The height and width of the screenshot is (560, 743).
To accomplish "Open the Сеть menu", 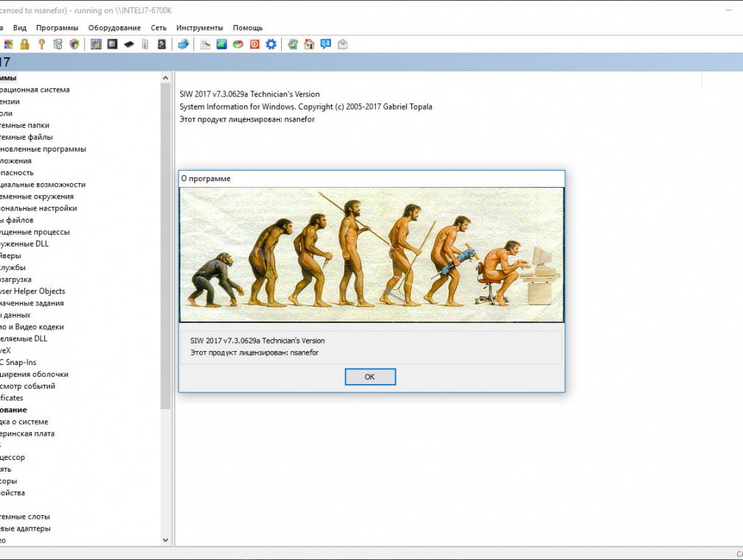I will click(159, 27).
